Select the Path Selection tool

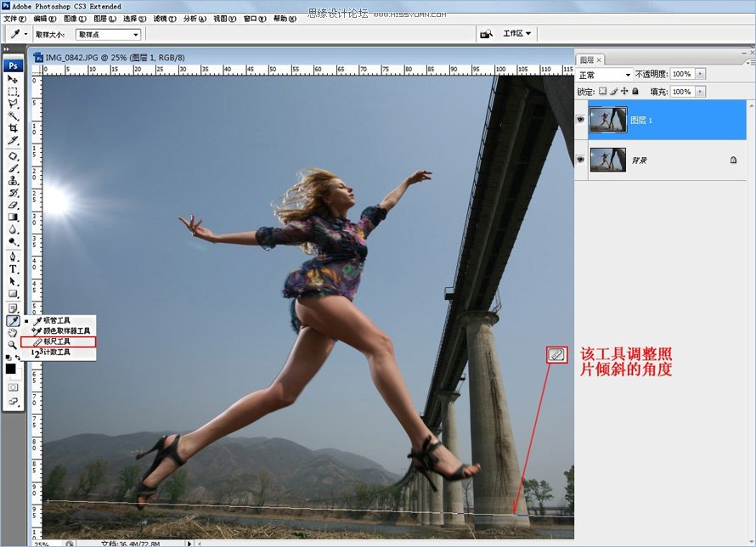click(13, 281)
